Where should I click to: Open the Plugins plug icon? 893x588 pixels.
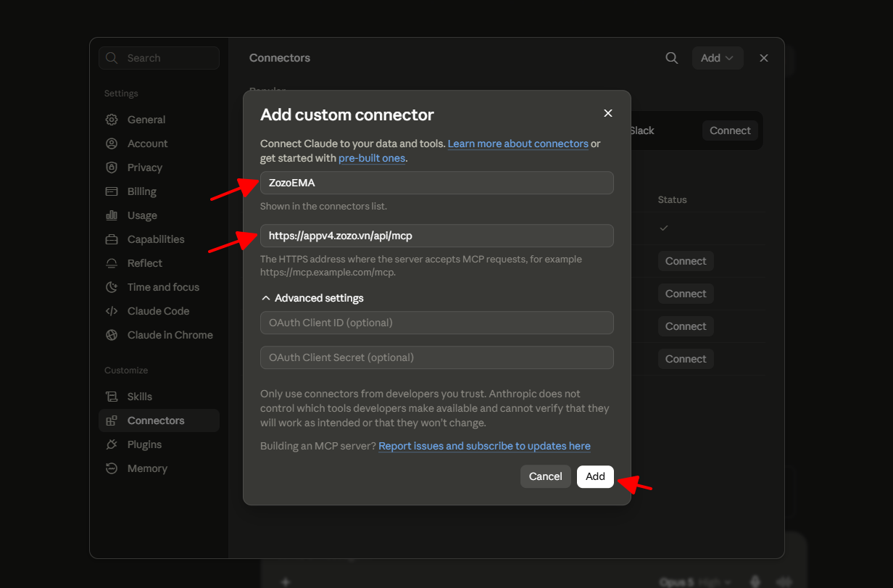click(112, 444)
